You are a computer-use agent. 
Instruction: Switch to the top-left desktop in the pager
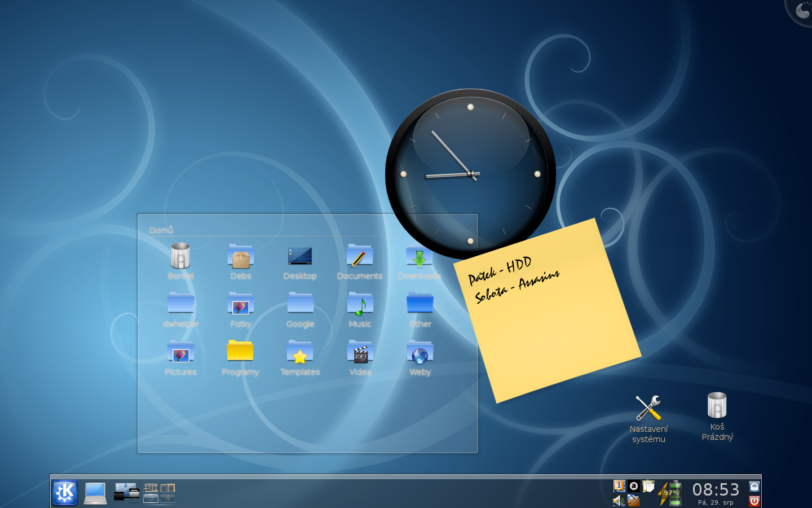[x=151, y=488]
